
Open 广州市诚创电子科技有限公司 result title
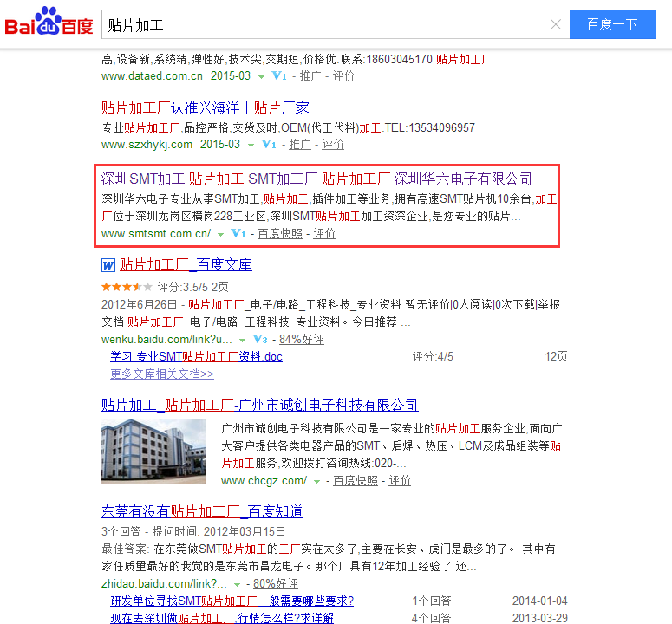click(x=260, y=405)
